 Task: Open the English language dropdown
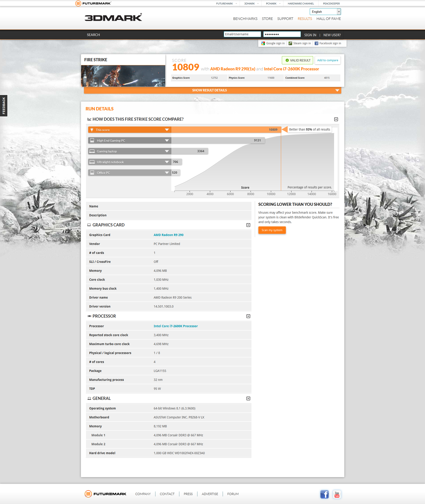pyautogui.click(x=325, y=12)
